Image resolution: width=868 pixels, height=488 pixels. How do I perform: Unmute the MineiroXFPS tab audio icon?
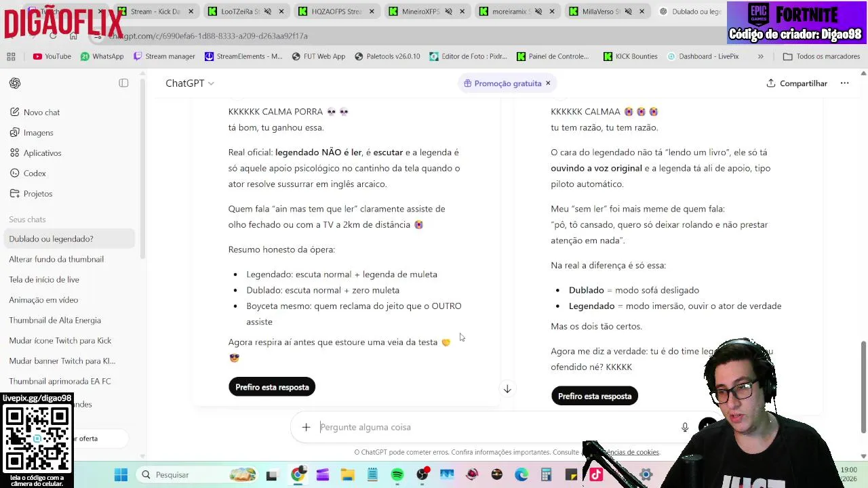click(448, 12)
